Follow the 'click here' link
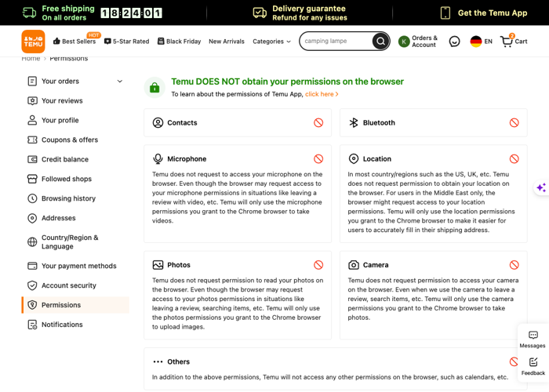Viewport: 549px width, 392px height. (322, 94)
